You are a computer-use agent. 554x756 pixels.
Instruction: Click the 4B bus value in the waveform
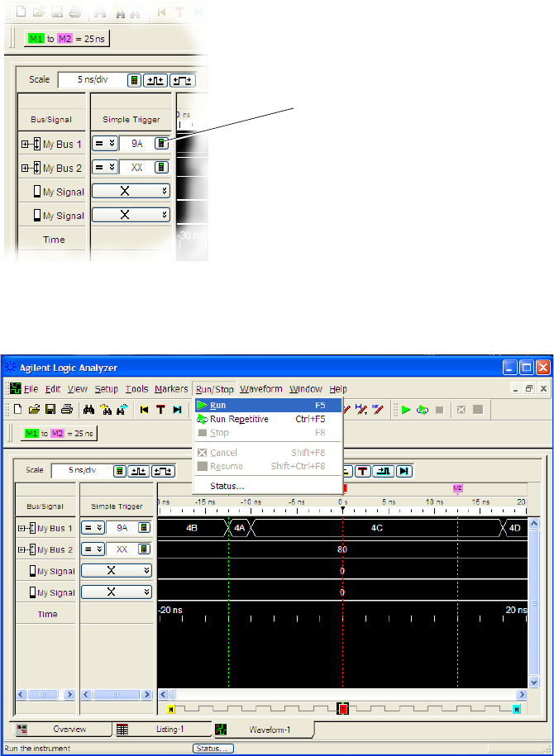point(192,528)
